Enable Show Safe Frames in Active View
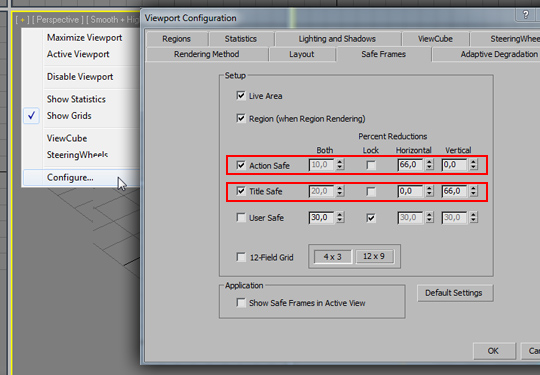The width and height of the screenshot is (540, 375). coord(241,303)
